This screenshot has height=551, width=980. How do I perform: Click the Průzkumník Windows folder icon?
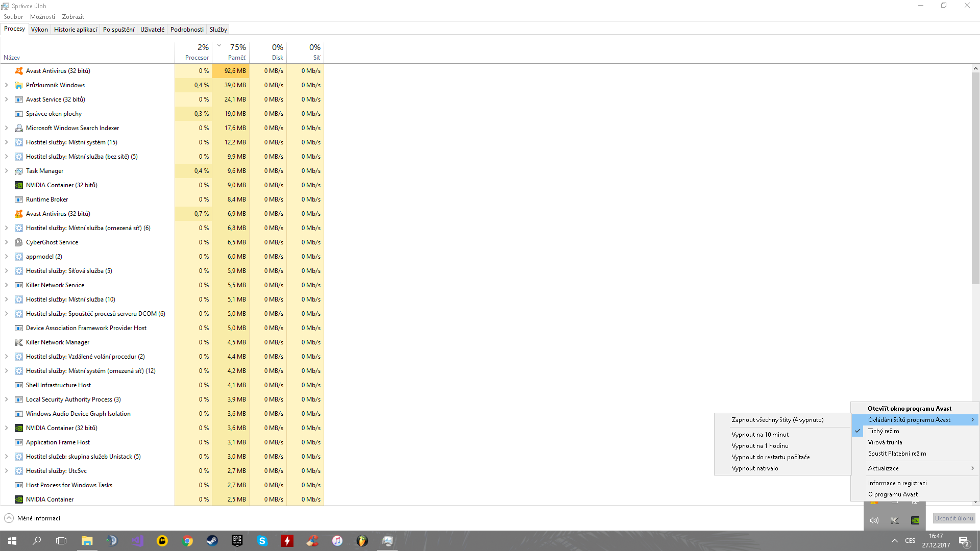19,85
